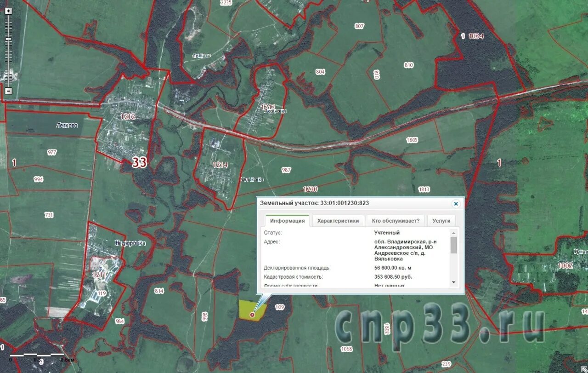Image resolution: width=588 pixels, height=373 pixels.
Task: Click the region number 33 label
Action: pyautogui.click(x=139, y=162)
